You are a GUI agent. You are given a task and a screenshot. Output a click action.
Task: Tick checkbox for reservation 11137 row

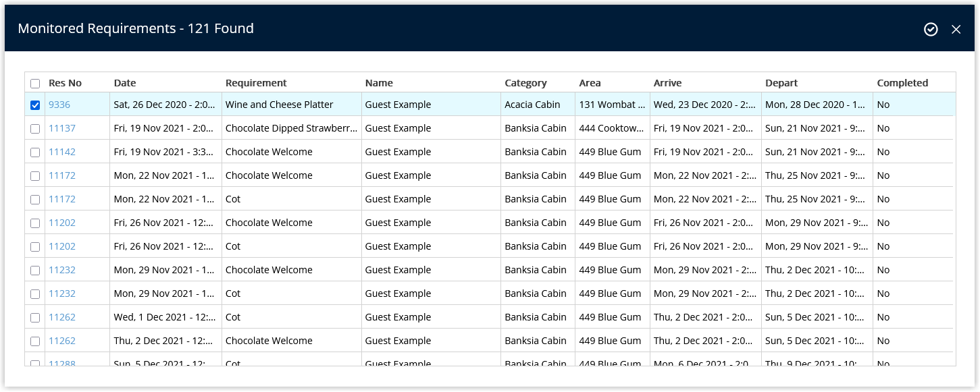[35, 129]
